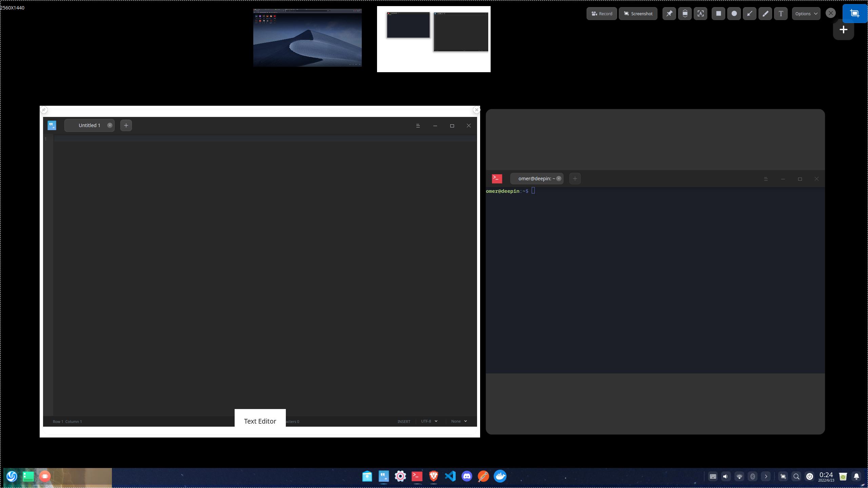Image resolution: width=868 pixels, height=488 pixels.
Task: Launch Visual Studio Code from the dock
Action: pos(450,476)
